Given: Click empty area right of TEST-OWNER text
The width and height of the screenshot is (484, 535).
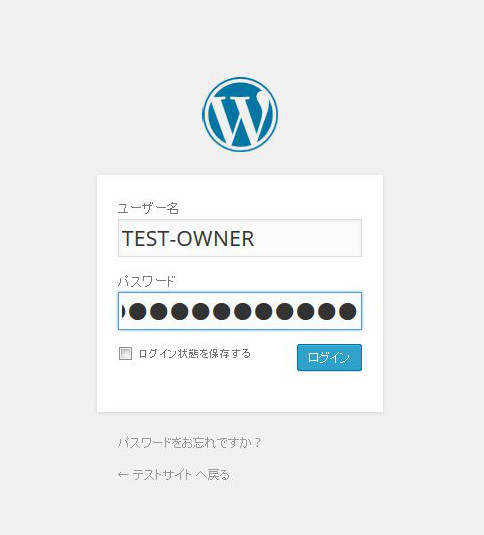Looking at the screenshot, I should point(307,238).
